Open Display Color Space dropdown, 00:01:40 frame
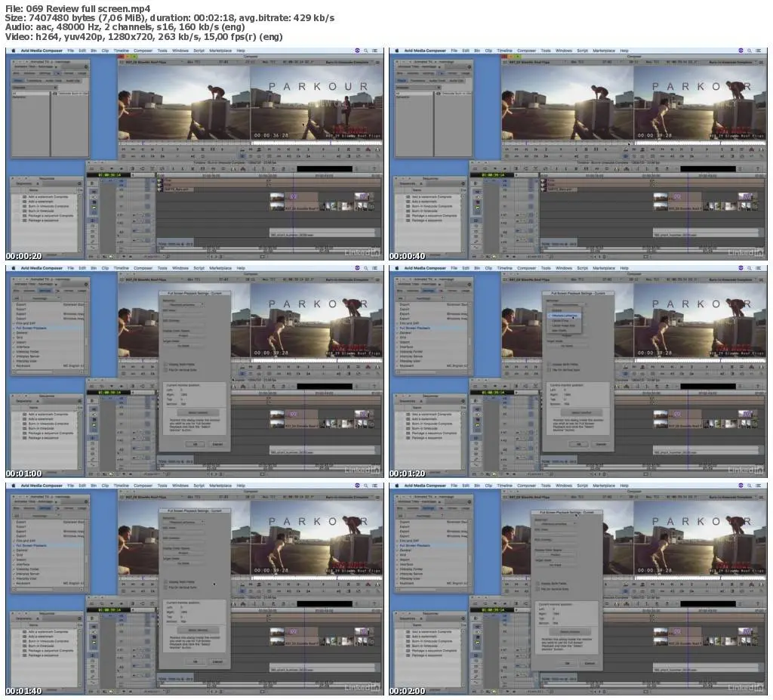This screenshot has width=773, height=700. [x=183, y=553]
